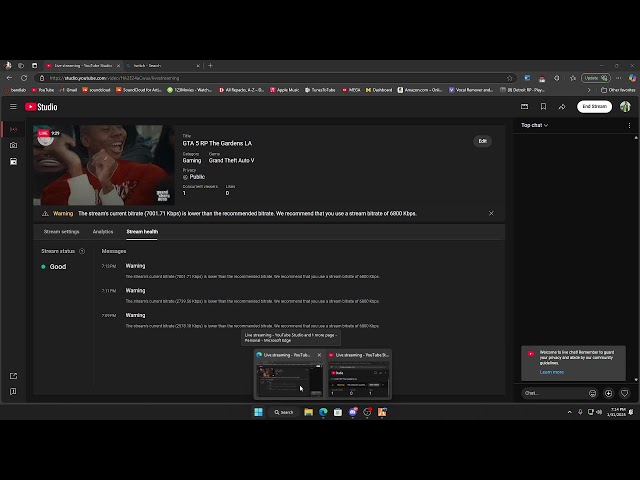Screen dimensions: 640x480
Task: Open the hamburger menu beside the Studio logo
Action: 13,107
